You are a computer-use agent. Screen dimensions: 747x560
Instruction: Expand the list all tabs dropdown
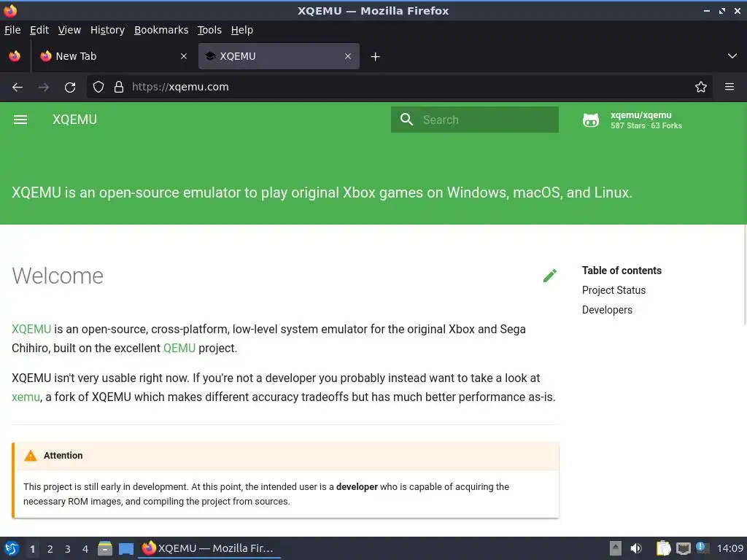point(732,56)
